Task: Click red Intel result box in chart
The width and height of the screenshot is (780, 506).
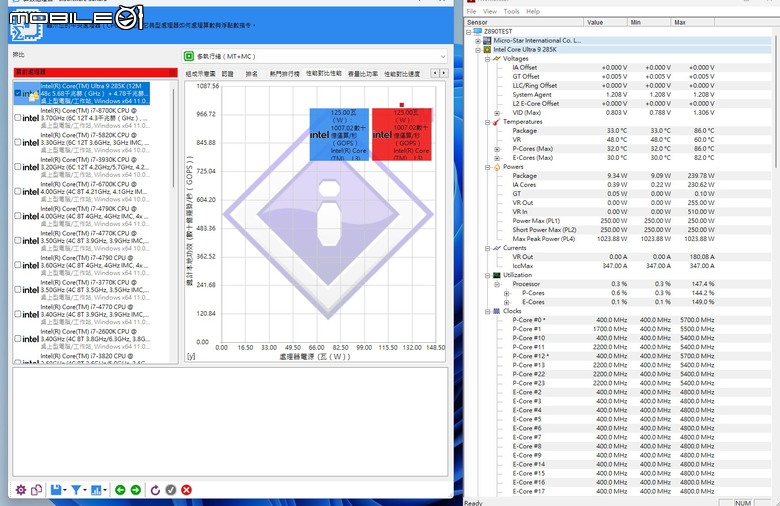Action: pos(402,134)
